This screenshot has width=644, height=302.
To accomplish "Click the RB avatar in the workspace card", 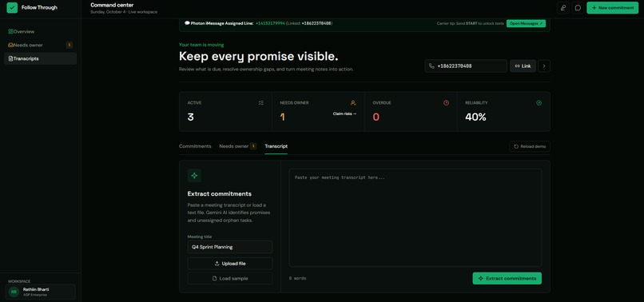I will [14, 292].
